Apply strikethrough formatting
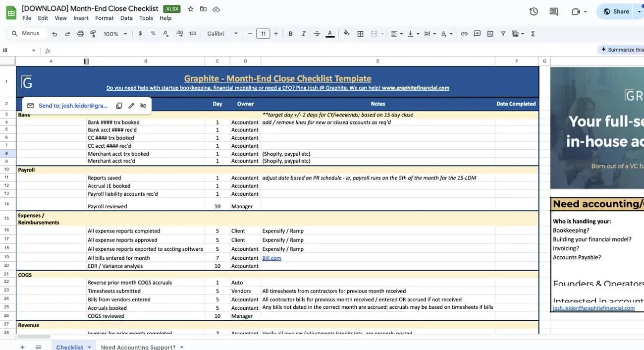This screenshot has width=644, height=350. click(317, 34)
